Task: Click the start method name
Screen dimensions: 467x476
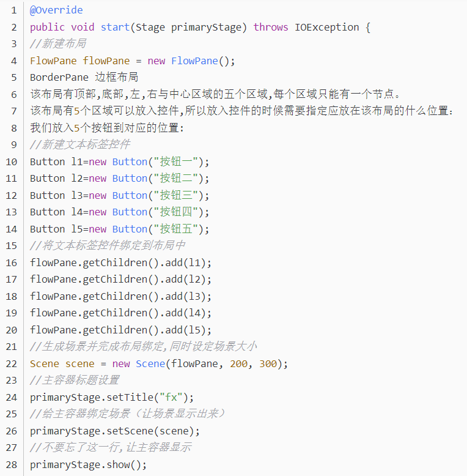Action: click(115, 27)
